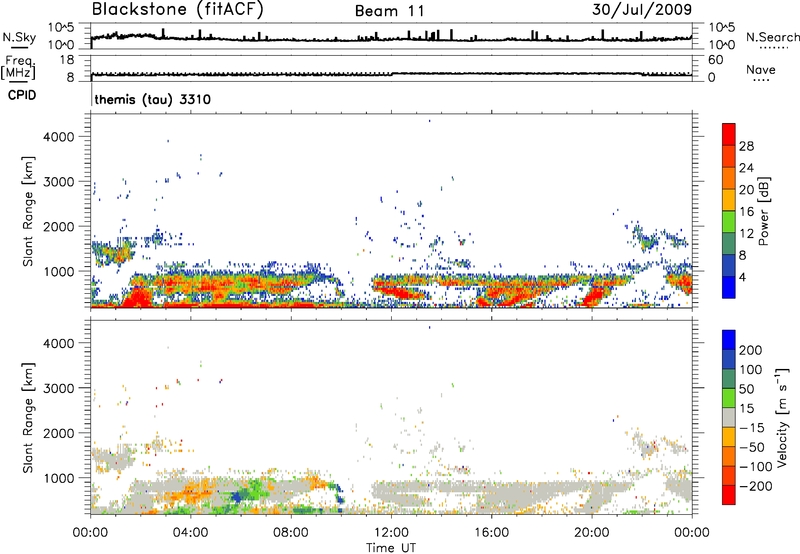Click the '3000' range tick of the velocity panel
The width and height of the screenshot is (800, 554).
click(58, 388)
